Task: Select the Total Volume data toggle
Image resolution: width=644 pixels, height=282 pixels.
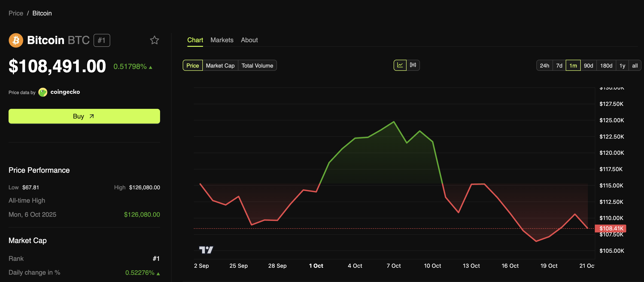Action: (x=257, y=66)
